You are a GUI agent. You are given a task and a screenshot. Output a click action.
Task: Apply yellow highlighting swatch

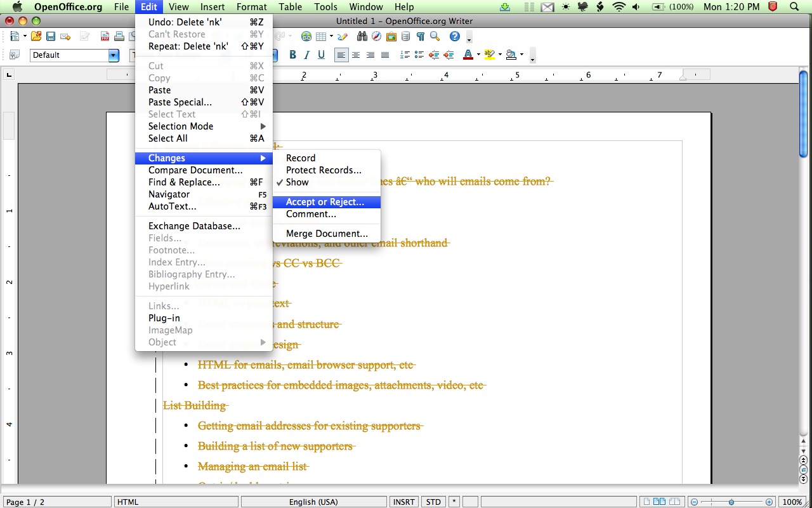point(490,55)
